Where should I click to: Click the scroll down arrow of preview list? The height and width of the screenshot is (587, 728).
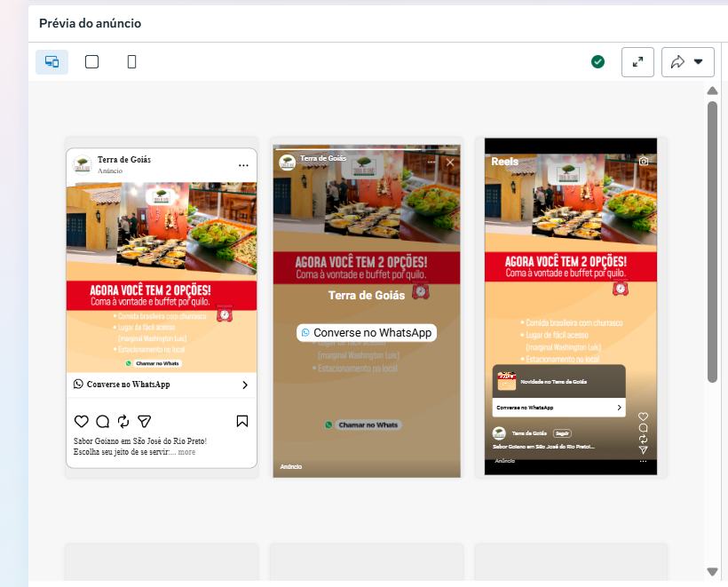(712, 572)
